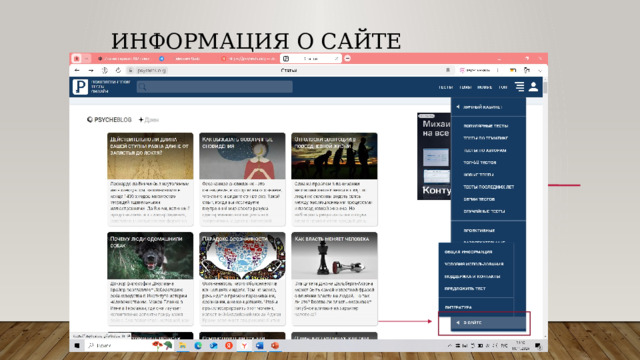The image size is (640, 360).
Task: Open 'Топ-50 тестов' menu item
Action: click(480, 162)
